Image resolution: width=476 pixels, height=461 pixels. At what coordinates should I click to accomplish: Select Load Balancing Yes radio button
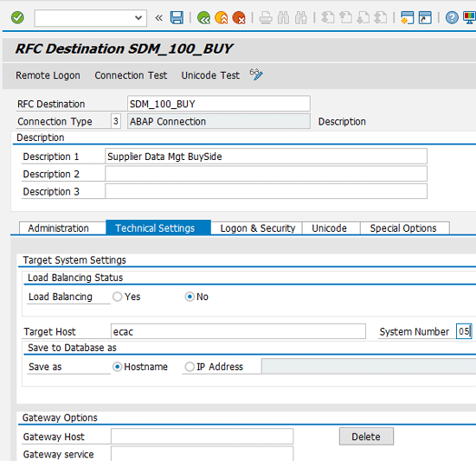tap(117, 297)
